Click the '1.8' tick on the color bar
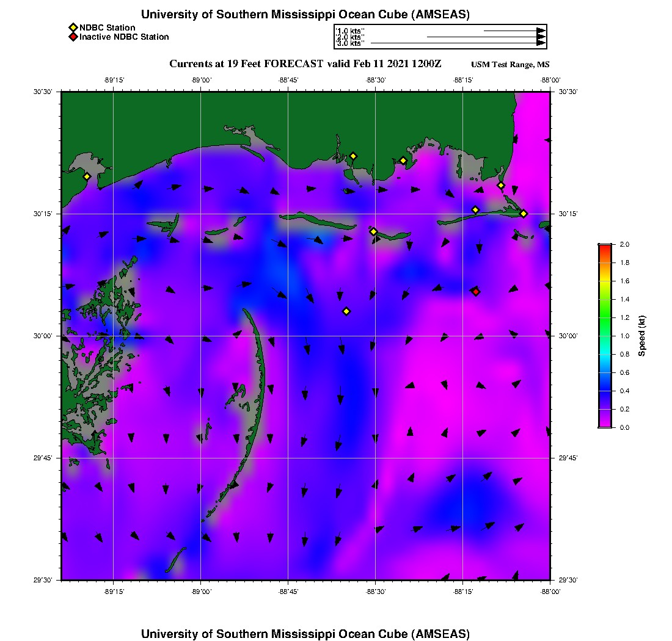Viewport: 672px width, 641px height. pos(624,263)
